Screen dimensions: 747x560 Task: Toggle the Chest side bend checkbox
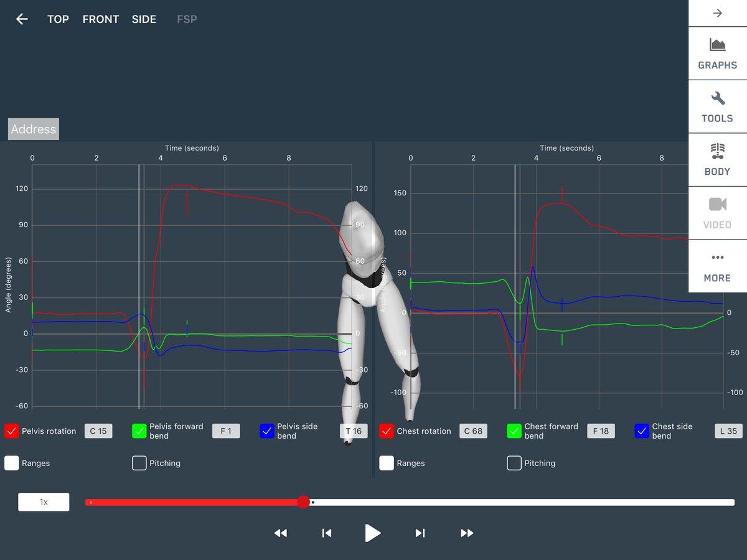pos(642,431)
